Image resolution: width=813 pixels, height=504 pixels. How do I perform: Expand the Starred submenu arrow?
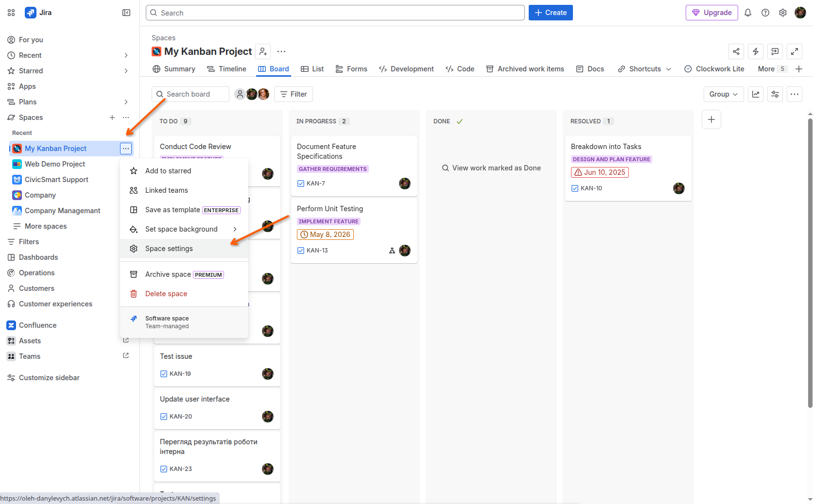[x=126, y=71]
